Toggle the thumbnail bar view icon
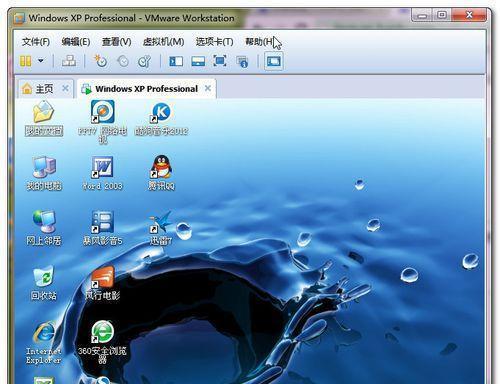500x384 pixels. [198, 61]
